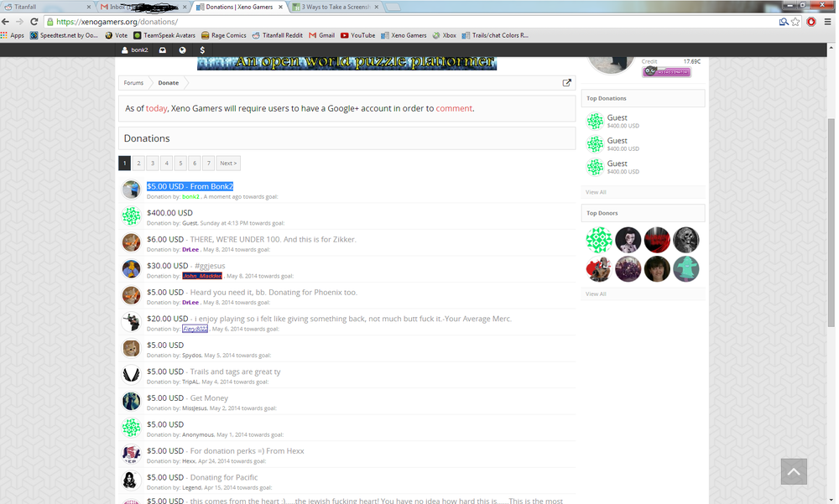
Task: Open the inbox icon in site navbar
Action: [x=162, y=49]
